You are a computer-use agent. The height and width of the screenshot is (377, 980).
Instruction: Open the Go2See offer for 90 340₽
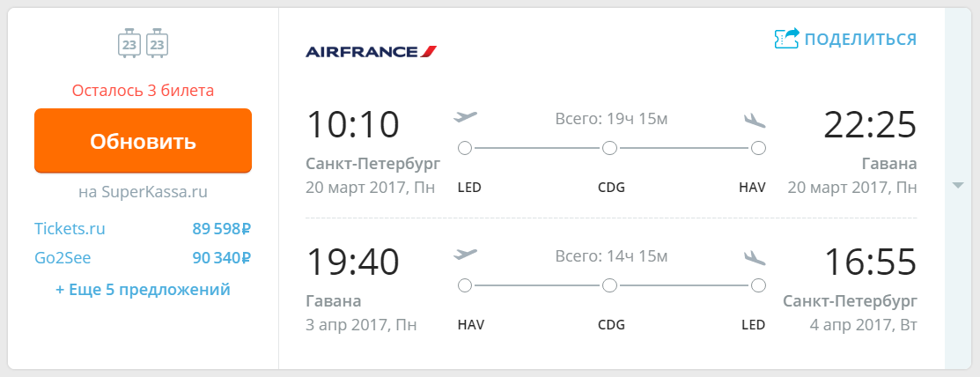[144, 257]
